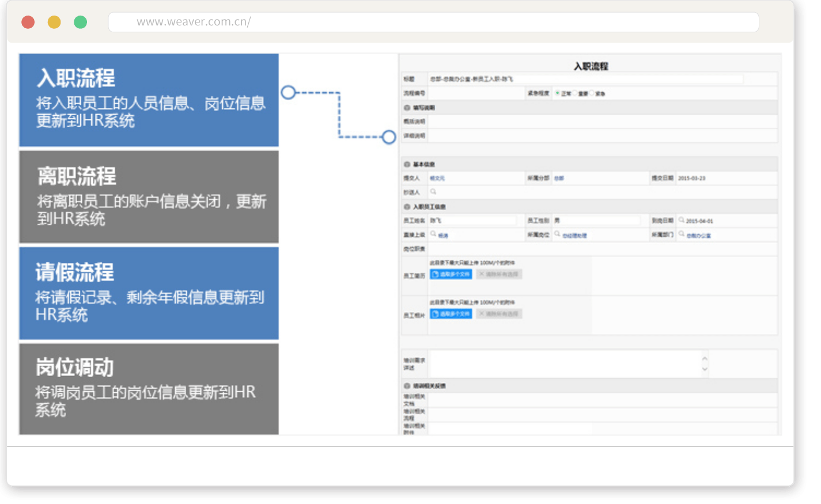The image size is (821, 504).
Task: Open the 所属岗位 lookup magnifier
Action: tap(557, 234)
